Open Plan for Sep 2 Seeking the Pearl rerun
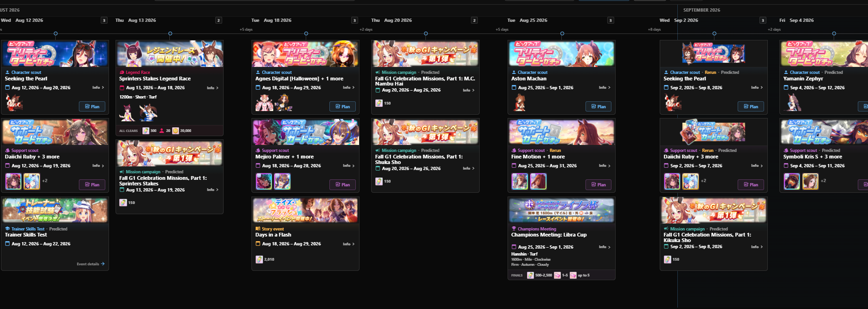This screenshot has width=868, height=309. (751, 106)
